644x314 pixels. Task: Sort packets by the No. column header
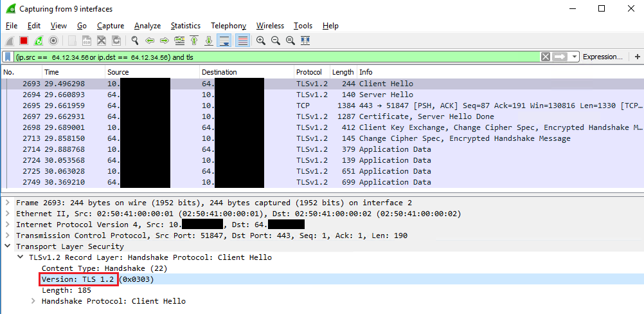pos(21,72)
